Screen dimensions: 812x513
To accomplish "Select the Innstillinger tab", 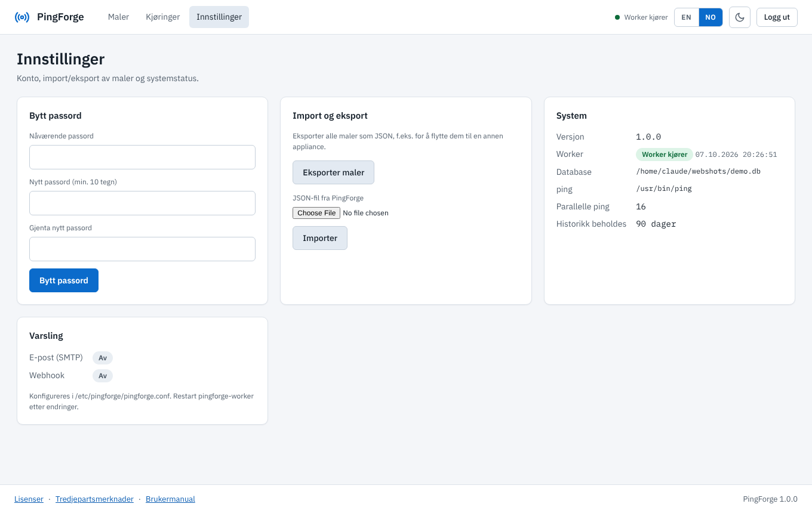I will coord(219,17).
